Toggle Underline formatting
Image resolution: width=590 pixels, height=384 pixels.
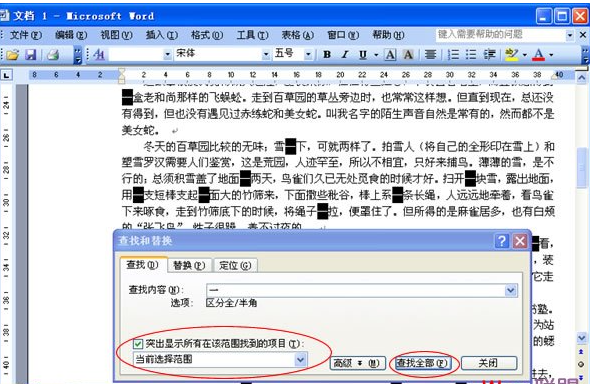362,55
